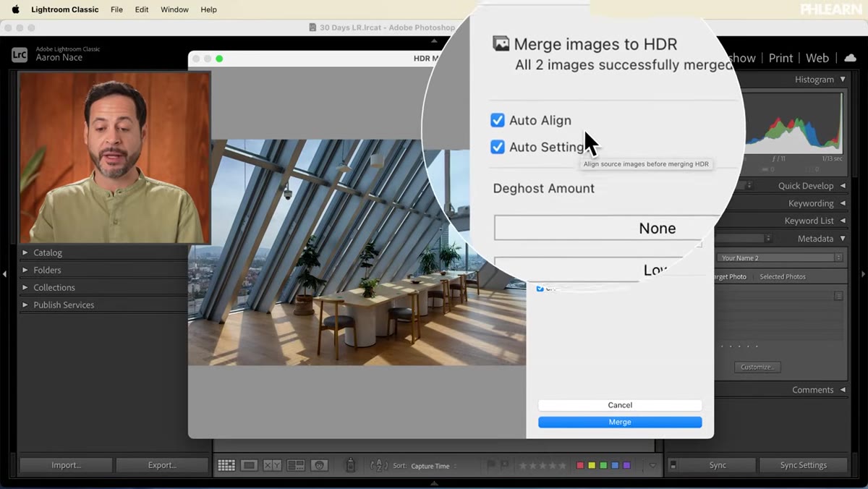The width and height of the screenshot is (868, 489).
Task: Open People view face icon
Action: click(x=319, y=466)
